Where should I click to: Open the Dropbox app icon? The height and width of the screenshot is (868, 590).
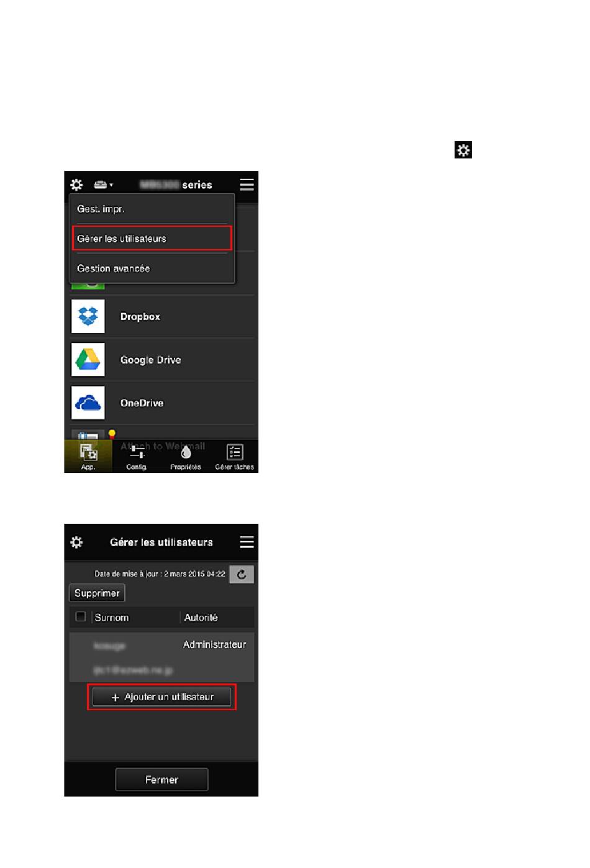click(88, 316)
